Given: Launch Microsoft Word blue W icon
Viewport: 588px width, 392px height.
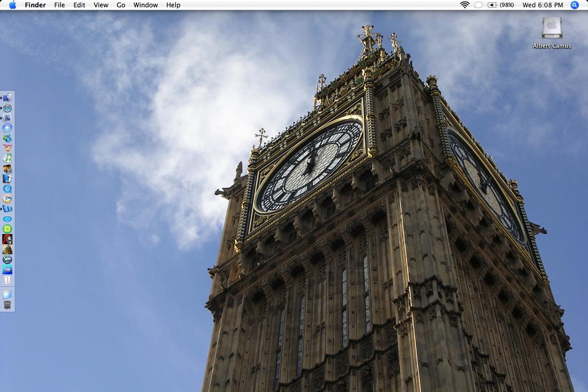Looking at the screenshot, I should point(7,209).
